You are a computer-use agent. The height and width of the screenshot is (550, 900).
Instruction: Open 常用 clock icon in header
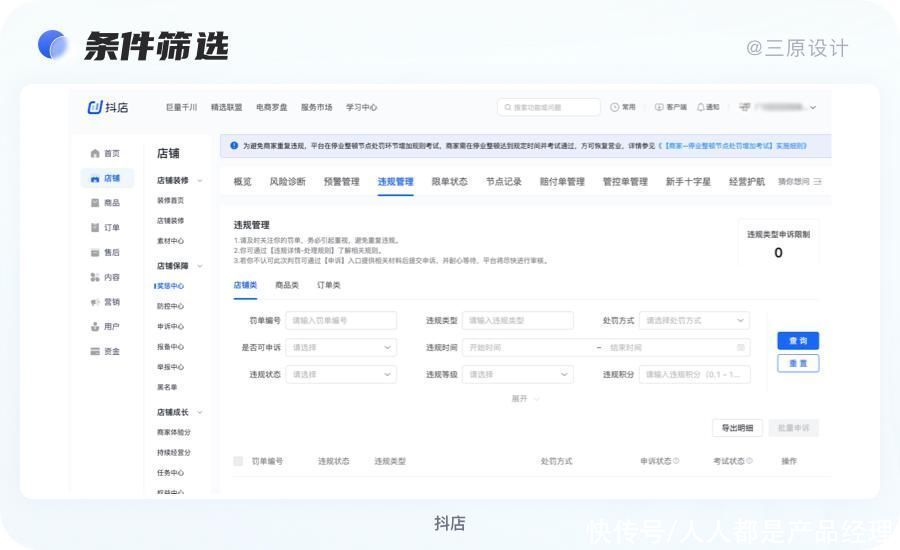[614, 107]
